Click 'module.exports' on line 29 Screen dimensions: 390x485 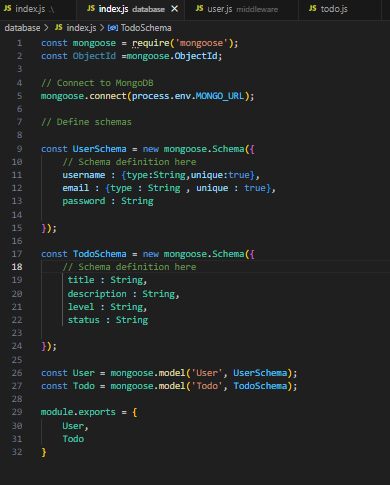[78, 412]
